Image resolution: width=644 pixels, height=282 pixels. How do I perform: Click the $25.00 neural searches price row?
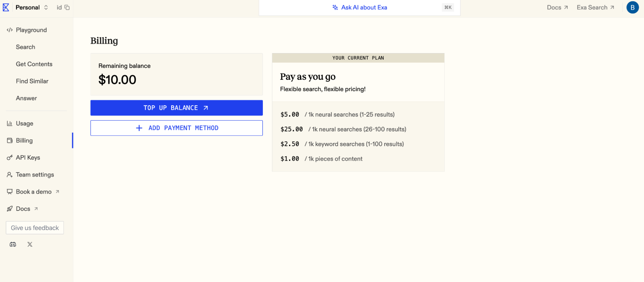[x=343, y=129]
